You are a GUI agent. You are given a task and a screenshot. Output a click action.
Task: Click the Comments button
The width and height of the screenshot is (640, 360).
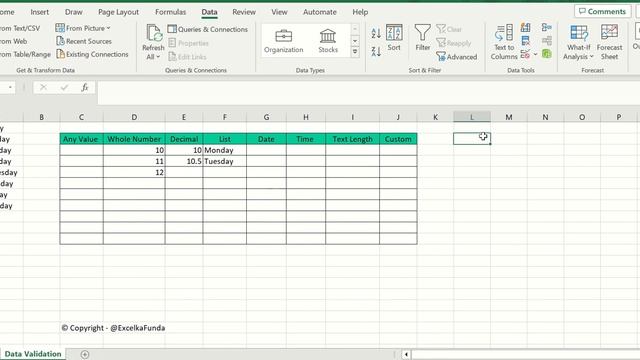click(x=602, y=11)
